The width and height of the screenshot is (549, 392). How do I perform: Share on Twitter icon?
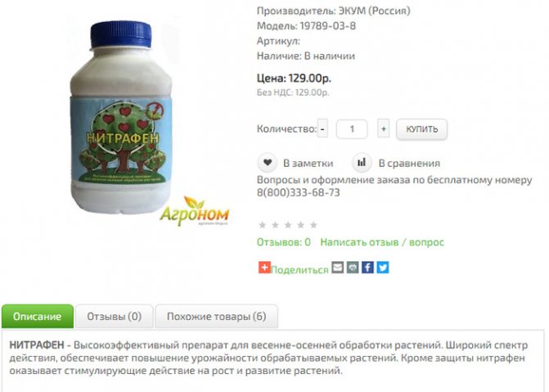click(383, 268)
